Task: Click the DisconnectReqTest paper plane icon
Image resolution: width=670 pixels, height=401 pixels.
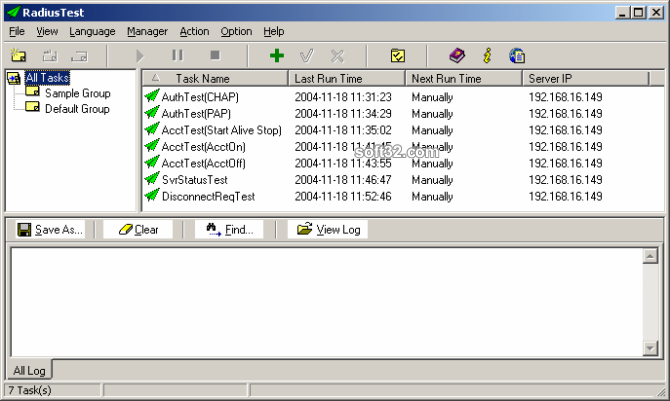Action: 152,195
